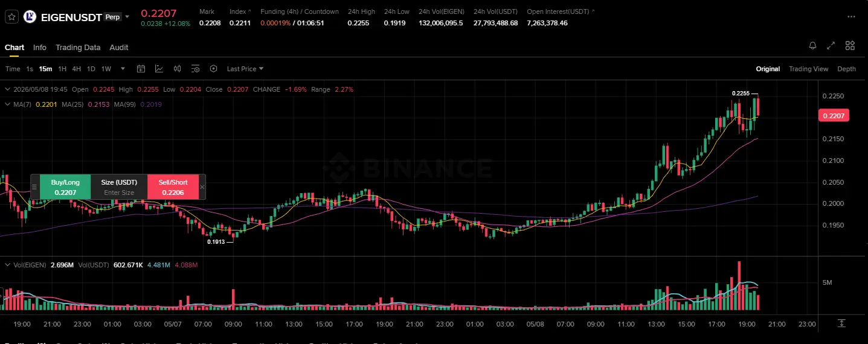Open the Trading Data tab
This screenshot has width=868, height=344.
[78, 48]
